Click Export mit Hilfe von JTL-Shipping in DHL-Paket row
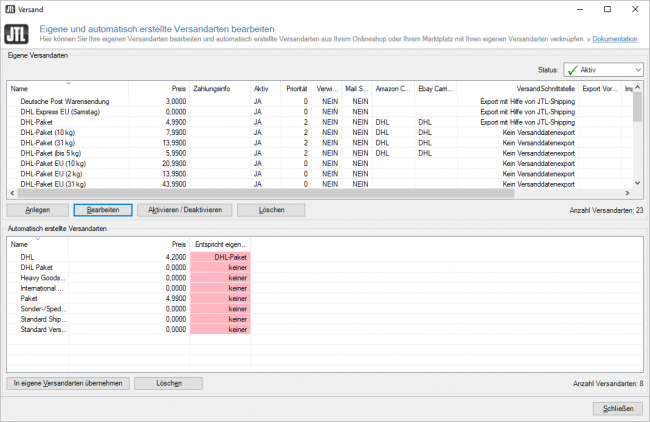This screenshot has height=422, width=650. 528,122
